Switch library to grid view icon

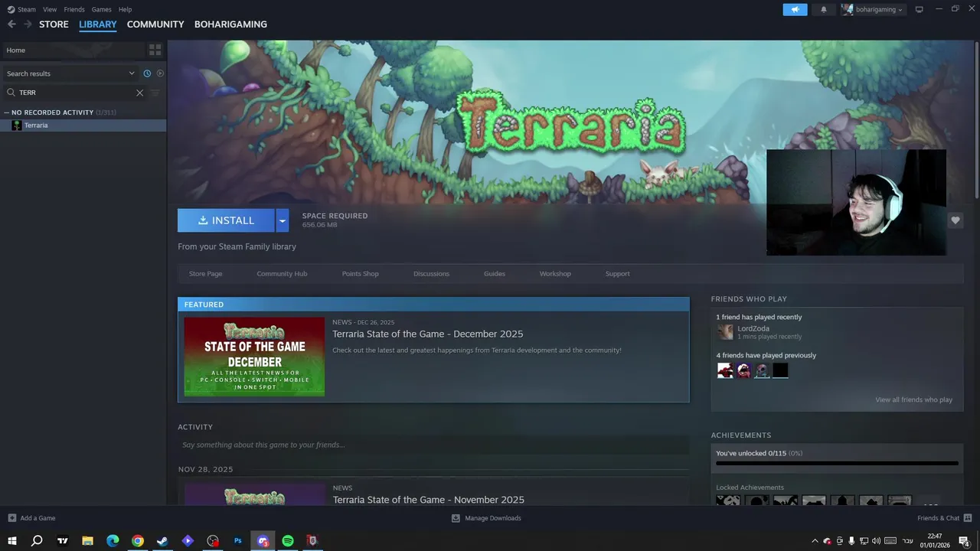[x=155, y=50]
